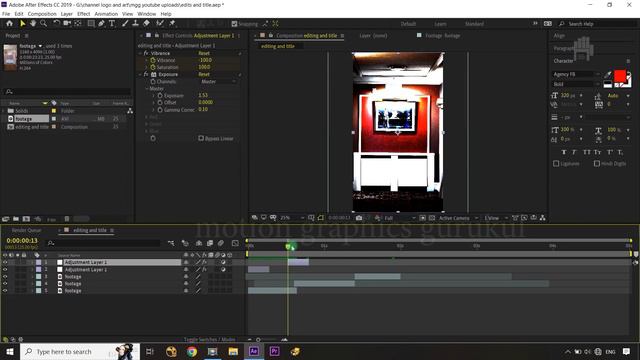Image resolution: width=640 pixels, height=360 pixels.
Task: Open the Bold font style dropdown
Action: tap(576, 84)
